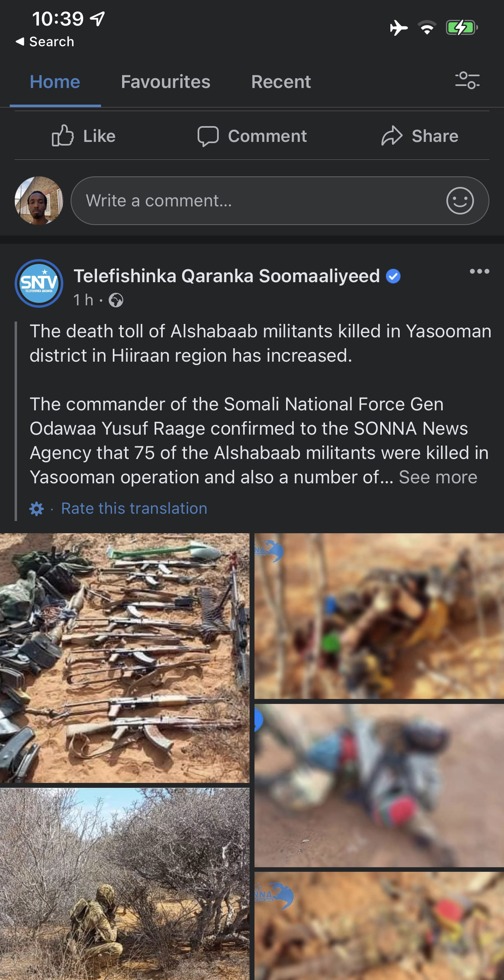This screenshot has width=504, height=980.
Task: Open the soldier in bushes photo
Action: 124,884
